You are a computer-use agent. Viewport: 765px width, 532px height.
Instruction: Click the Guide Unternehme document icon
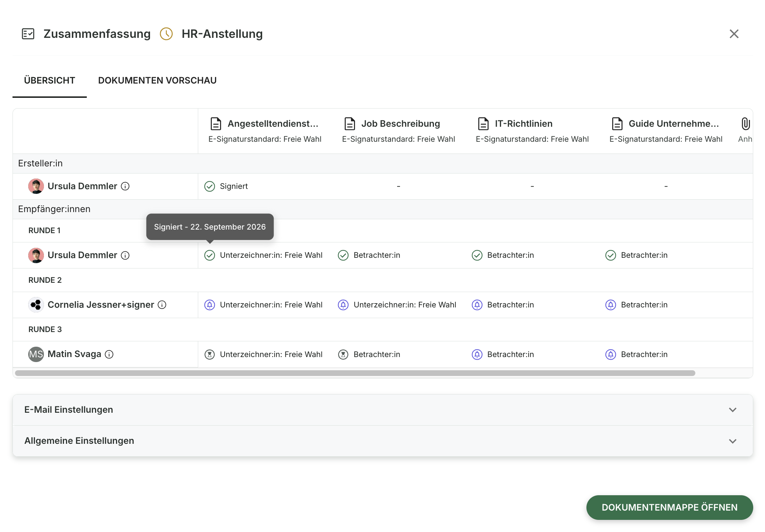pyautogui.click(x=617, y=124)
